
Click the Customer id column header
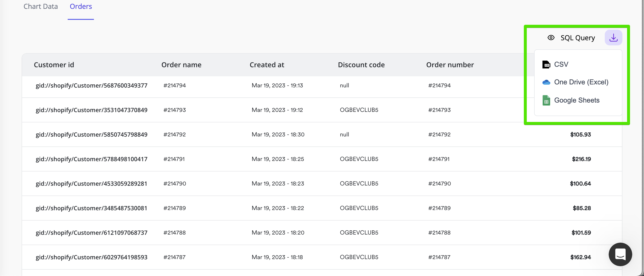(x=54, y=65)
